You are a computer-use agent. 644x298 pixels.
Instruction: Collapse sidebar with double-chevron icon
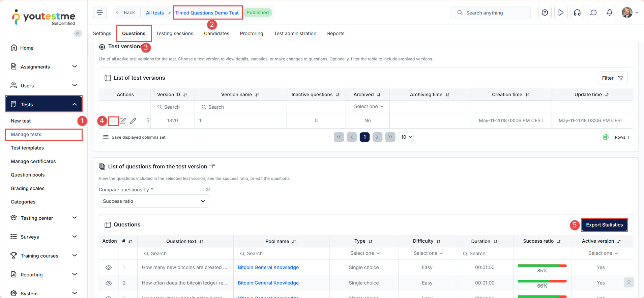click(78, 33)
